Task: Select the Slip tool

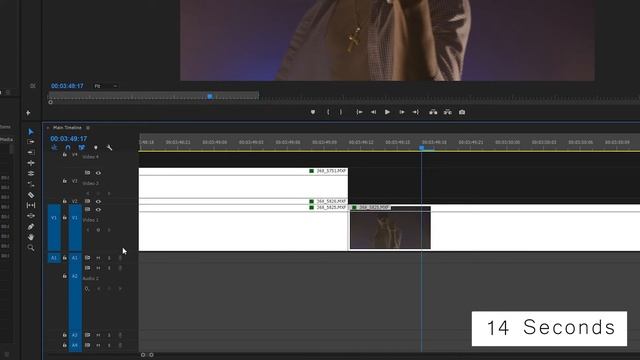Action: 31,205
